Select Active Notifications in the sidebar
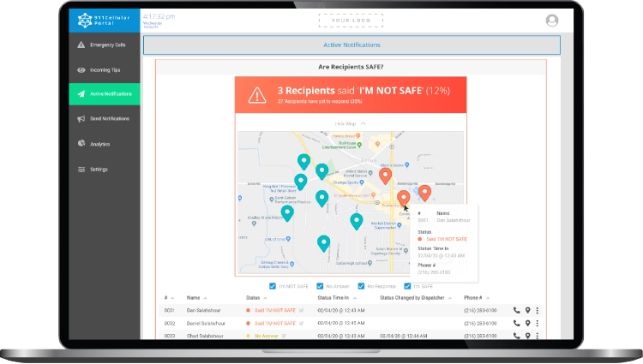The image size is (643, 364). pos(104,93)
